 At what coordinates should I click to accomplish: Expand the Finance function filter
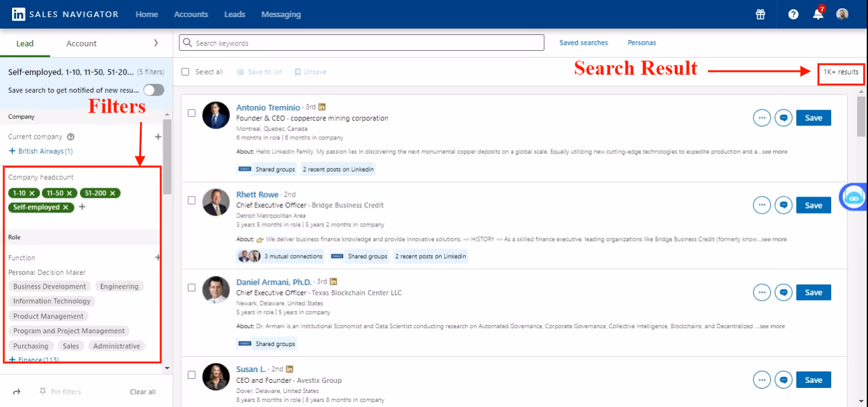click(13, 359)
